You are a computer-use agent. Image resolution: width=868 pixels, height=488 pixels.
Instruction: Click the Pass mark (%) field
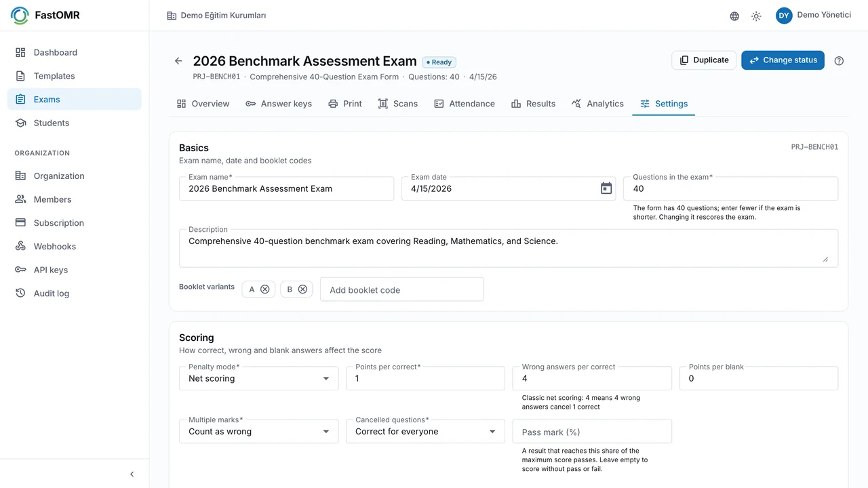coord(592,432)
